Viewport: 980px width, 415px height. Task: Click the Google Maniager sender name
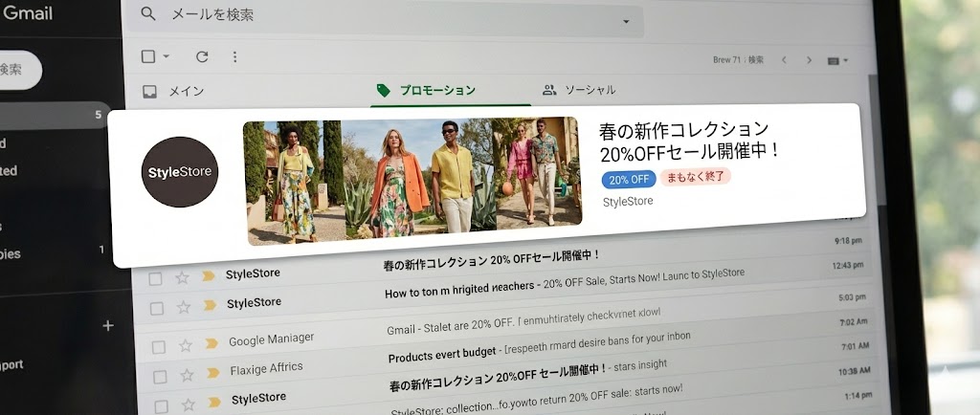coord(271,339)
